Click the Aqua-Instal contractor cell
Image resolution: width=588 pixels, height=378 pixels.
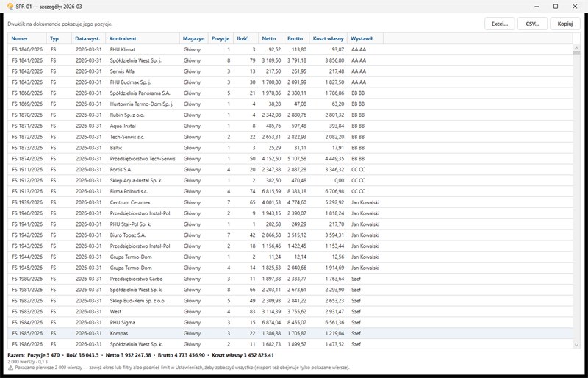123,126
